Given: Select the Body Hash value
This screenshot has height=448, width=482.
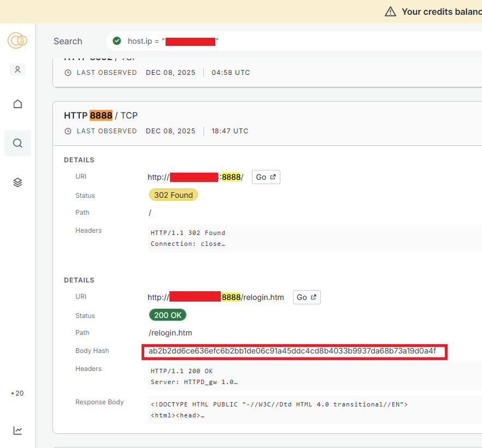Looking at the screenshot, I should [292, 351].
